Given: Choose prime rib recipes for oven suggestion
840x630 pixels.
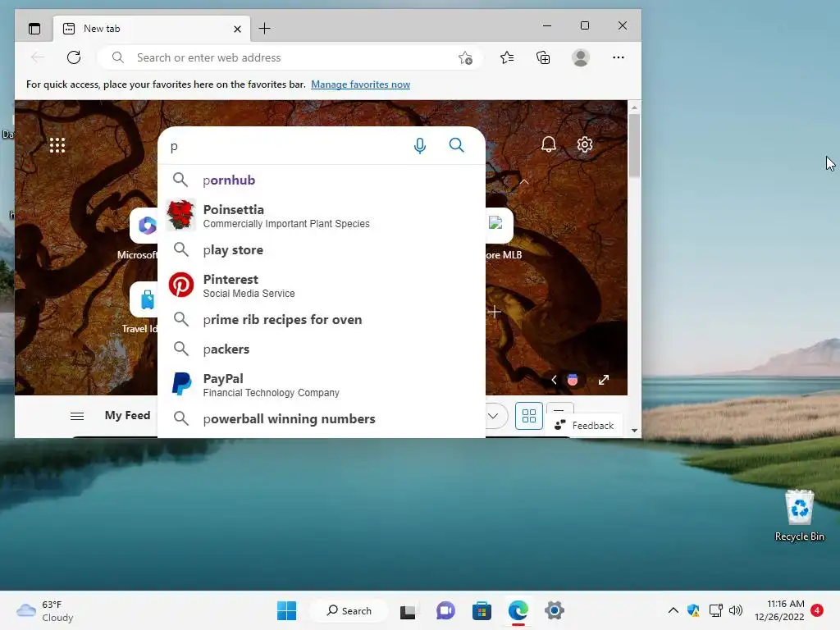Looking at the screenshot, I should (x=322, y=319).
